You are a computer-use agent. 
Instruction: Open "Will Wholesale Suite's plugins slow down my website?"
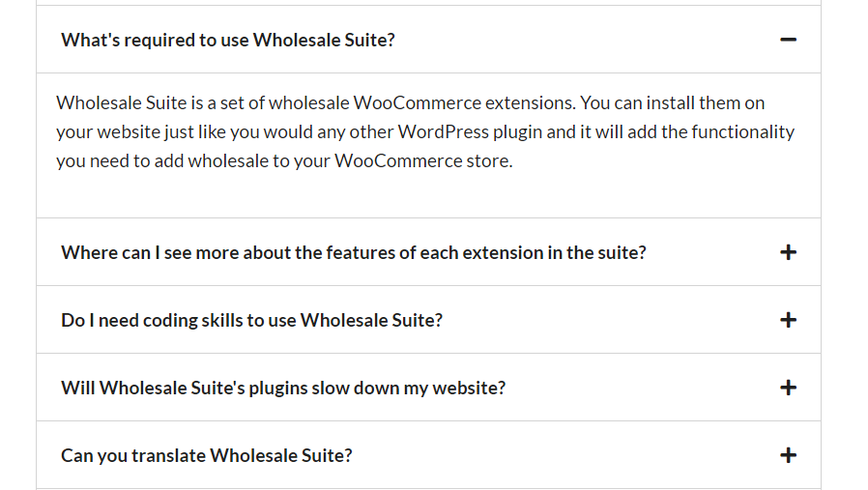coord(283,388)
